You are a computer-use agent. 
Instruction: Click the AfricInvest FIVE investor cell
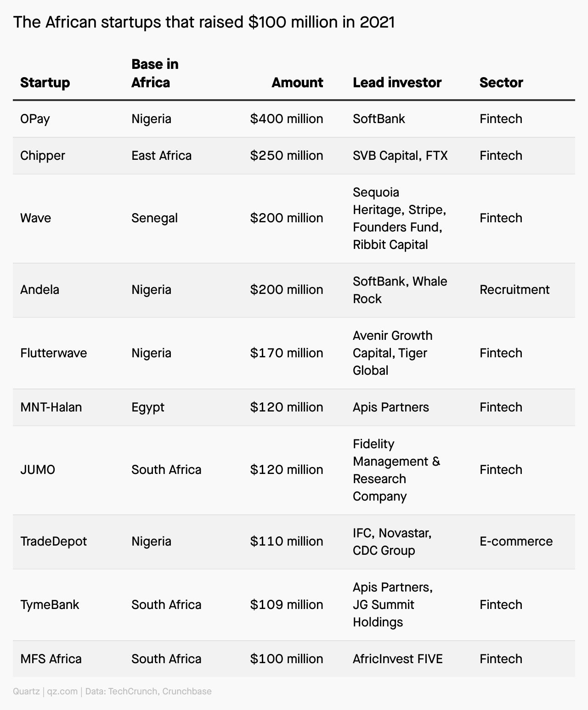click(398, 659)
